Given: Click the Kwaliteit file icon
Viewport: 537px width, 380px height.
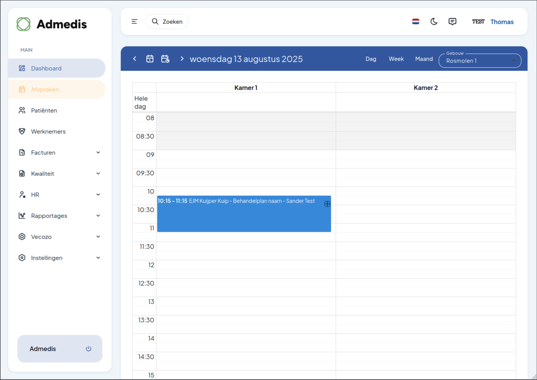Looking at the screenshot, I should 22,174.
